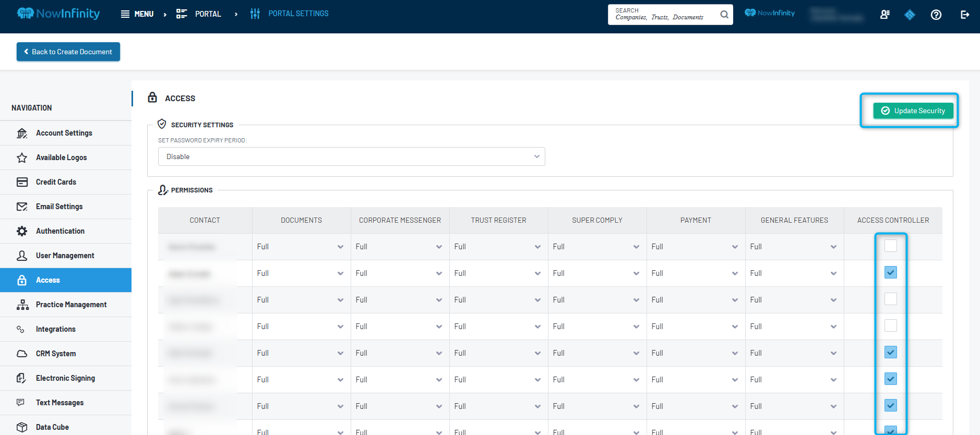Click the blue diamond icon in header
Viewport: 980px width, 435px height.
[910, 15]
